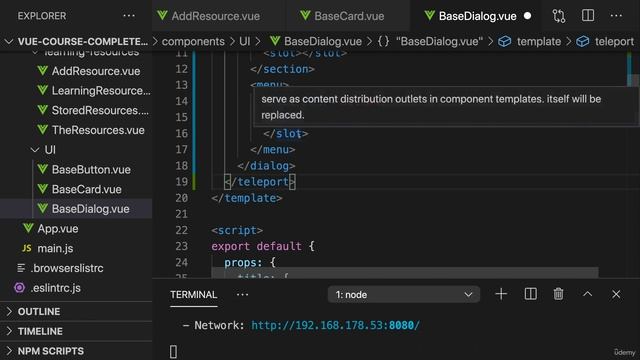640x360 pixels.
Task: Open the network URL link in terminal
Action: point(335,325)
